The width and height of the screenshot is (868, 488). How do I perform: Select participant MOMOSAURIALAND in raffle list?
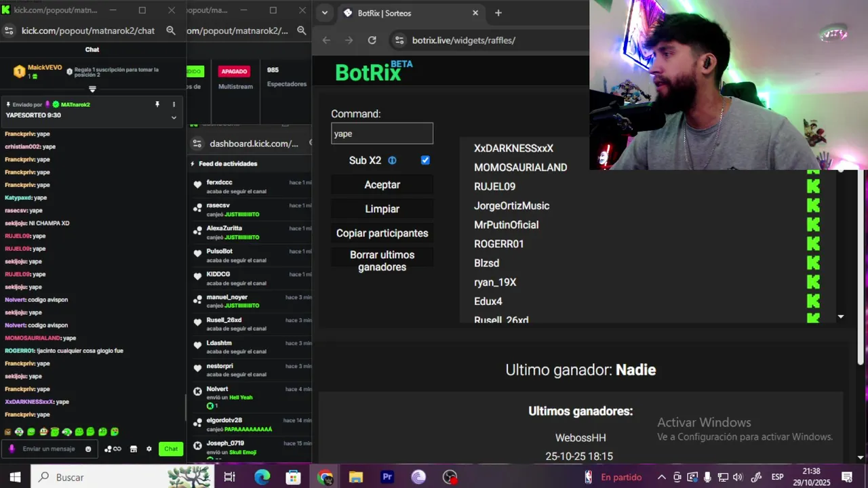click(x=520, y=167)
